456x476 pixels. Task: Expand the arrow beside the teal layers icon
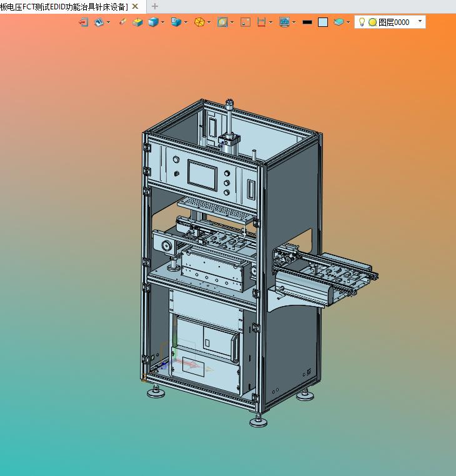(348, 22)
